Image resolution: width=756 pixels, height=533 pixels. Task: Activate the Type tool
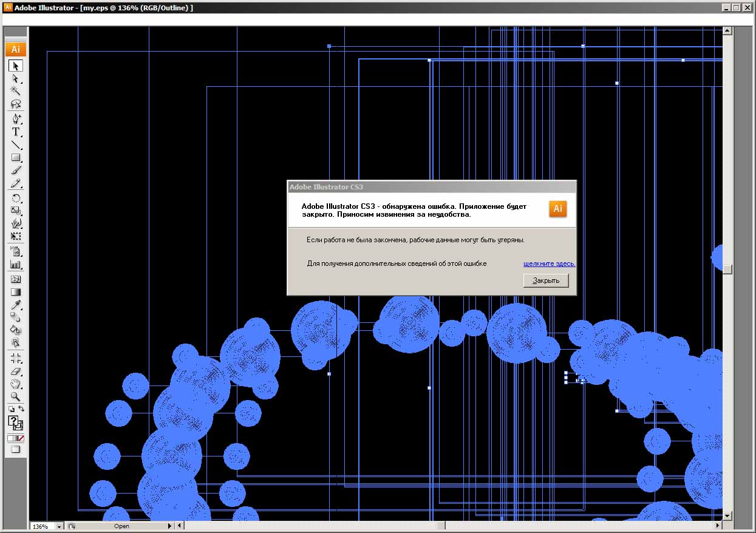16,132
